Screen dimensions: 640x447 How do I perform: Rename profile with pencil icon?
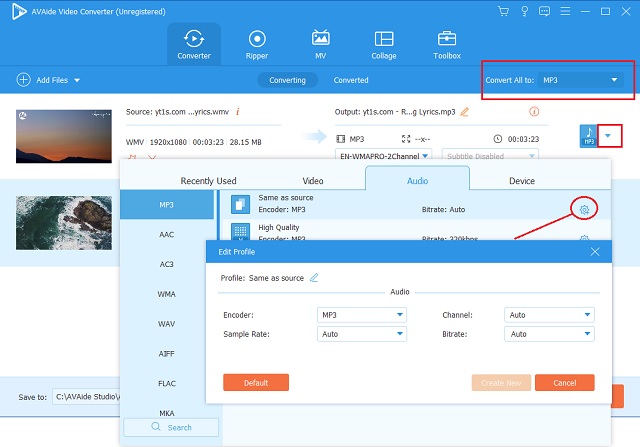(314, 278)
